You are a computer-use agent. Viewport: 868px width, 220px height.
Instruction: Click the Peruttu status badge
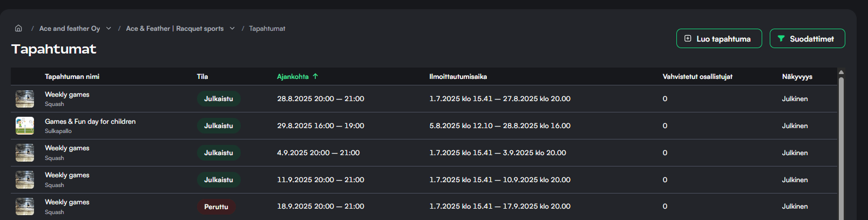(216, 206)
